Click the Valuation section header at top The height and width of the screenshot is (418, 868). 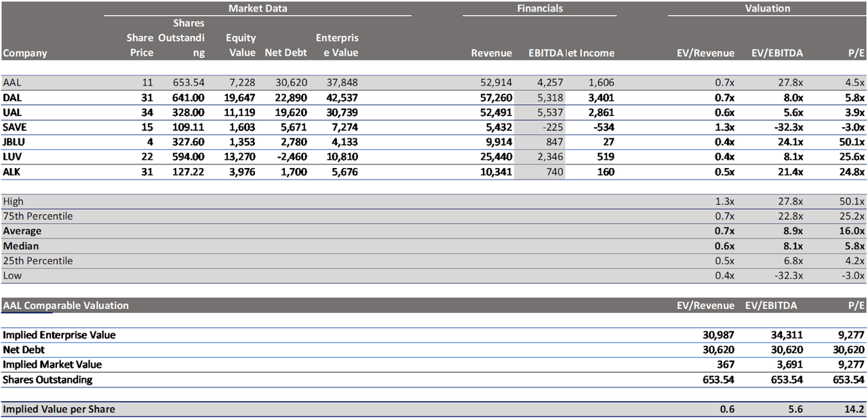point(767,9)
